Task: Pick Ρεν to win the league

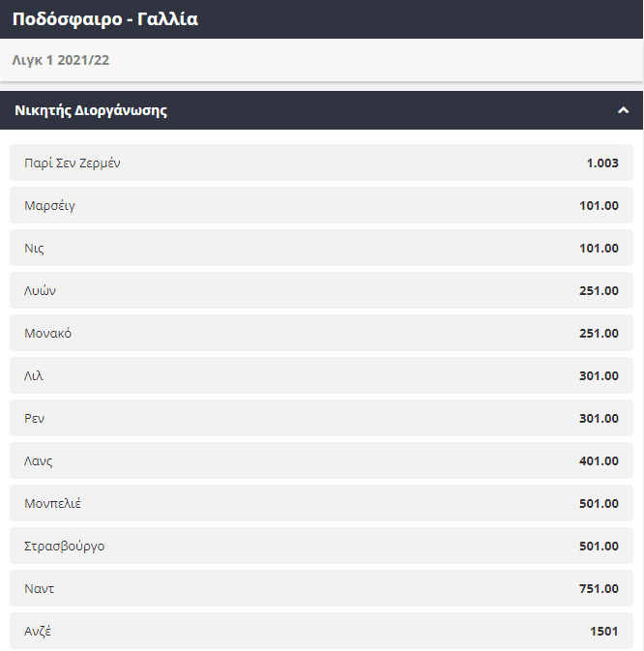Action: click(321, 418)
